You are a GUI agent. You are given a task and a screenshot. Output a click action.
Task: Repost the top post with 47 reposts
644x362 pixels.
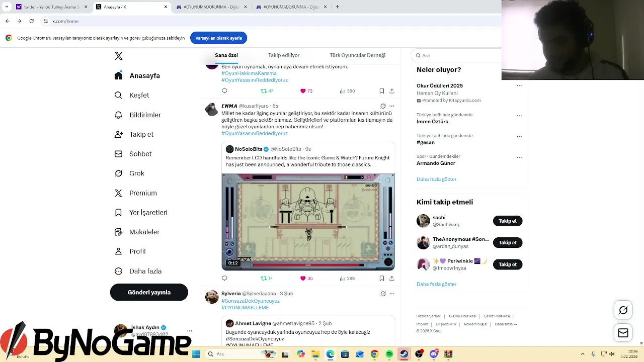267,91
